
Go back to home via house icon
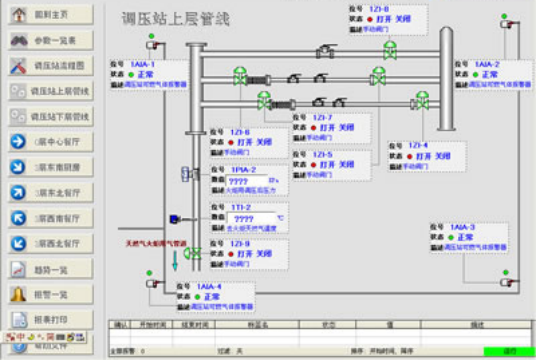(19, 14)
